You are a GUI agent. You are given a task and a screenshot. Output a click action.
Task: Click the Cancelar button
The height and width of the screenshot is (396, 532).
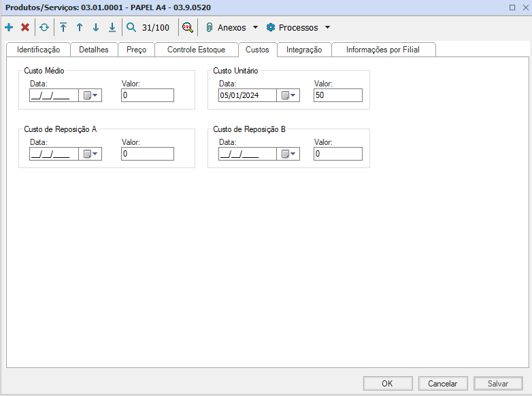pyautogui.click(x=442, y=384)
